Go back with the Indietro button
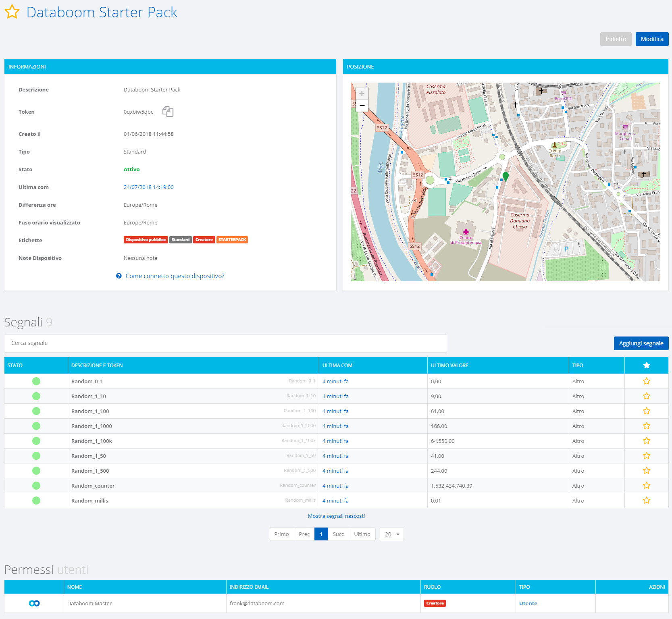 (x=616, y=39)
